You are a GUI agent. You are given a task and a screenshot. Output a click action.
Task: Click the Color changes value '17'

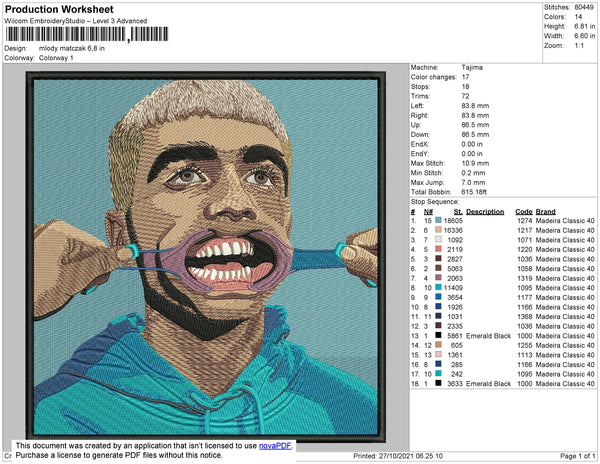click(465, 77)
